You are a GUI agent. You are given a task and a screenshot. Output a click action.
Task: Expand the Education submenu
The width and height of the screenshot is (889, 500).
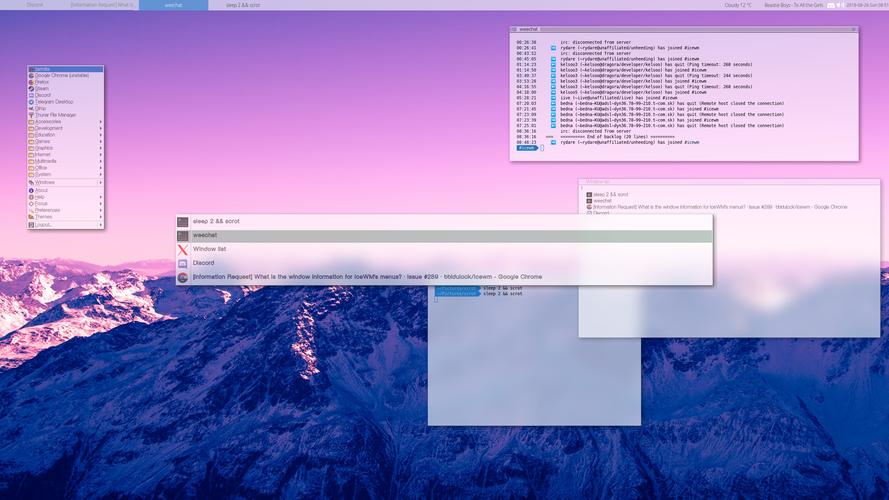(65, 135)
